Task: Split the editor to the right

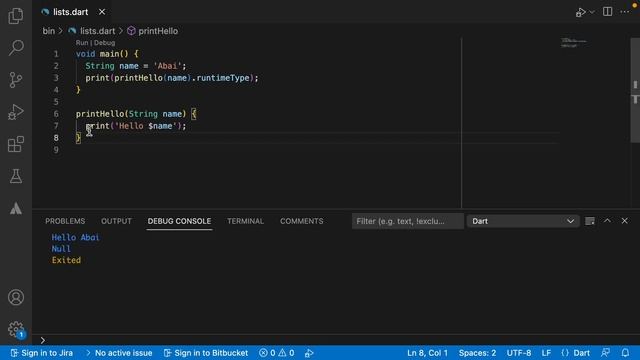Action: point(607,12)
